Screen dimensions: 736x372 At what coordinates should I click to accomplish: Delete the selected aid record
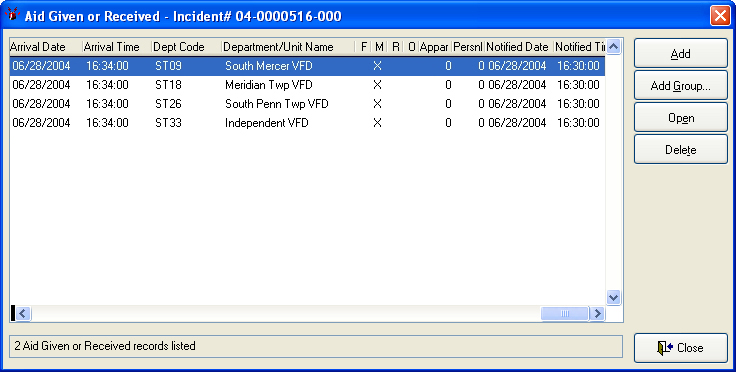tap(681, 149)
